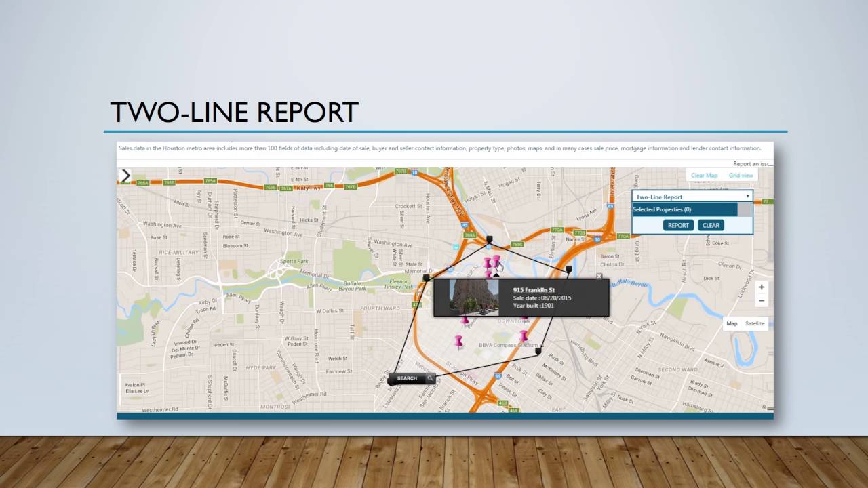Click the Selected Properties (0) header bar
Image resolution: width=868 pixels, height=488 pixels.
(685, 210)
